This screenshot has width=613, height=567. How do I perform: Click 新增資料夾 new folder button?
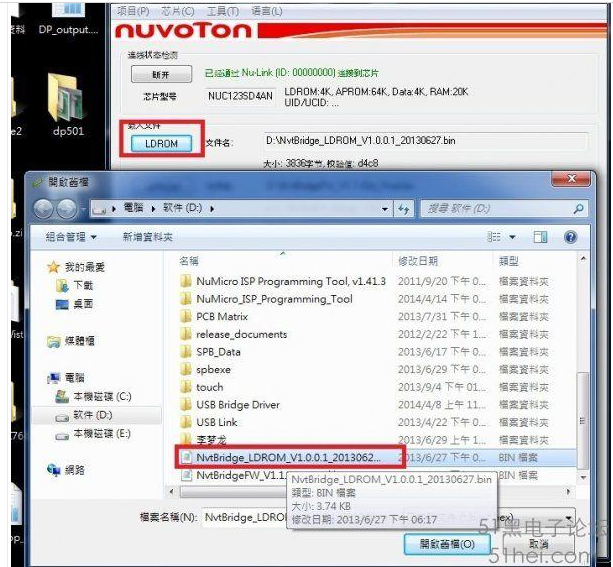coord(147,237)
